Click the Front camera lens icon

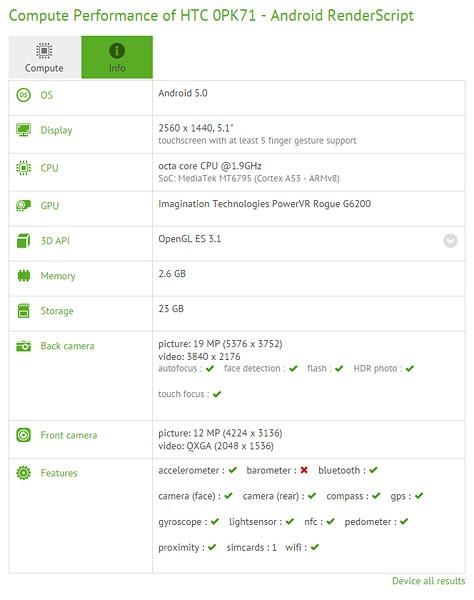24,435
